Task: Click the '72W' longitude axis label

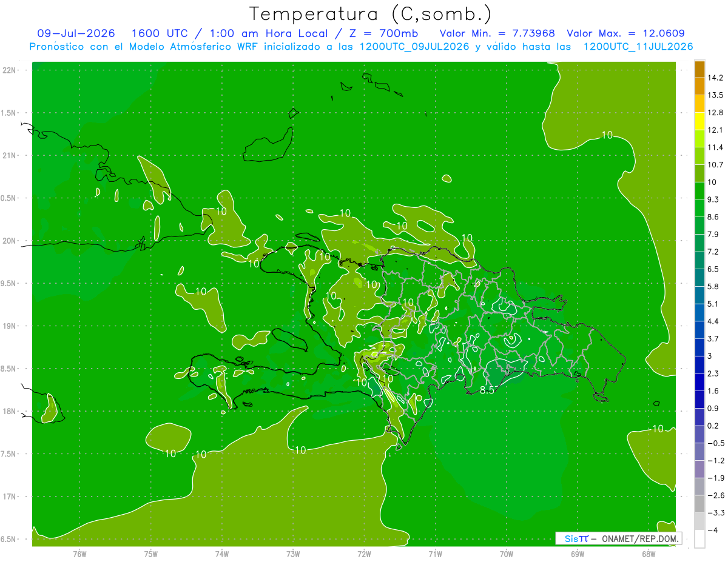Action: [364, 554]
